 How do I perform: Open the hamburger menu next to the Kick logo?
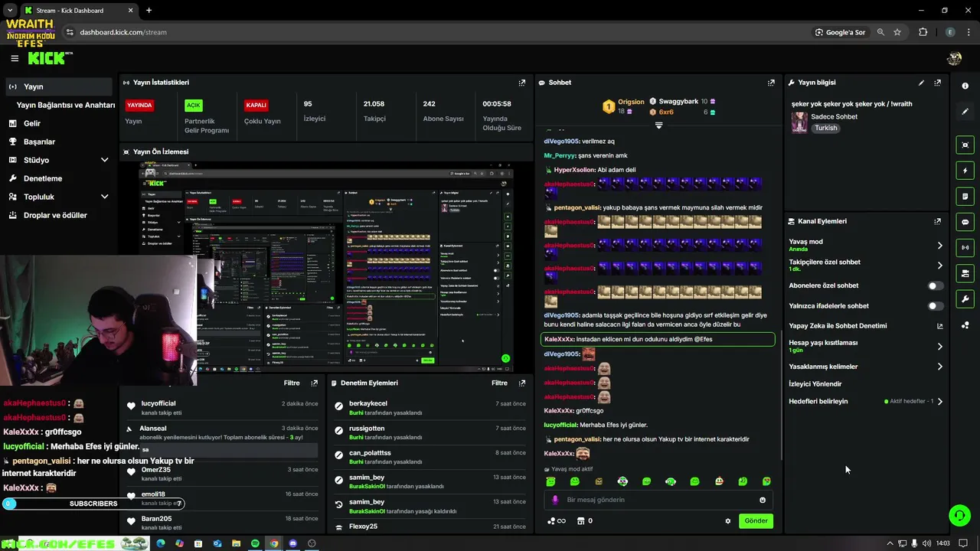pyautogui.click(x=15, y=58)
